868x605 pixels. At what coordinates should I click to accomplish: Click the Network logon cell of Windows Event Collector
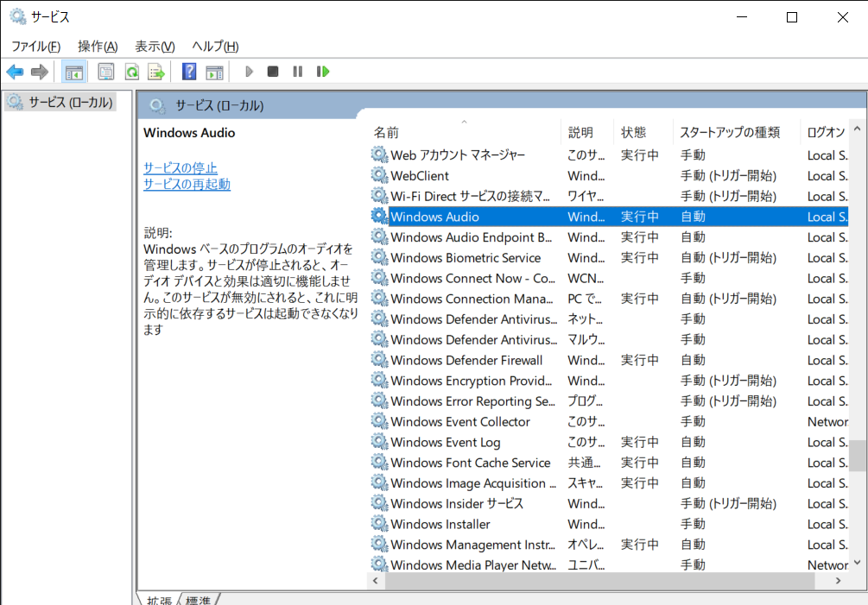(x=827, y=421)
